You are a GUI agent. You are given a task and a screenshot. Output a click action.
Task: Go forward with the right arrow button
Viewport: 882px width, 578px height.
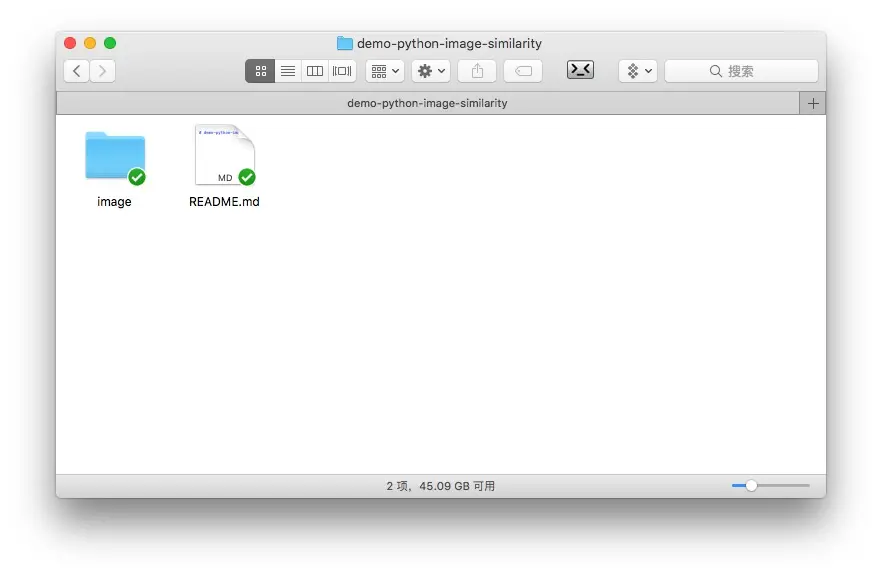tap(102, 71)
